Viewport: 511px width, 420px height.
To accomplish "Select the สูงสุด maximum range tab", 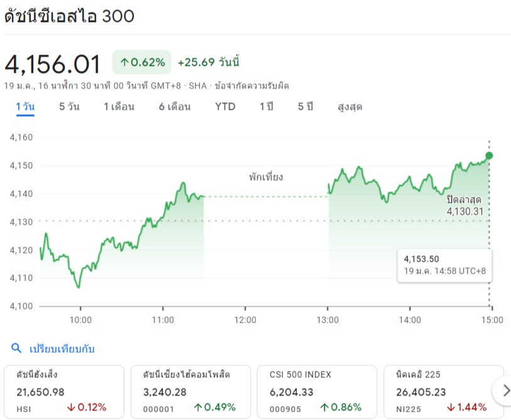I will tap(350, 107).
